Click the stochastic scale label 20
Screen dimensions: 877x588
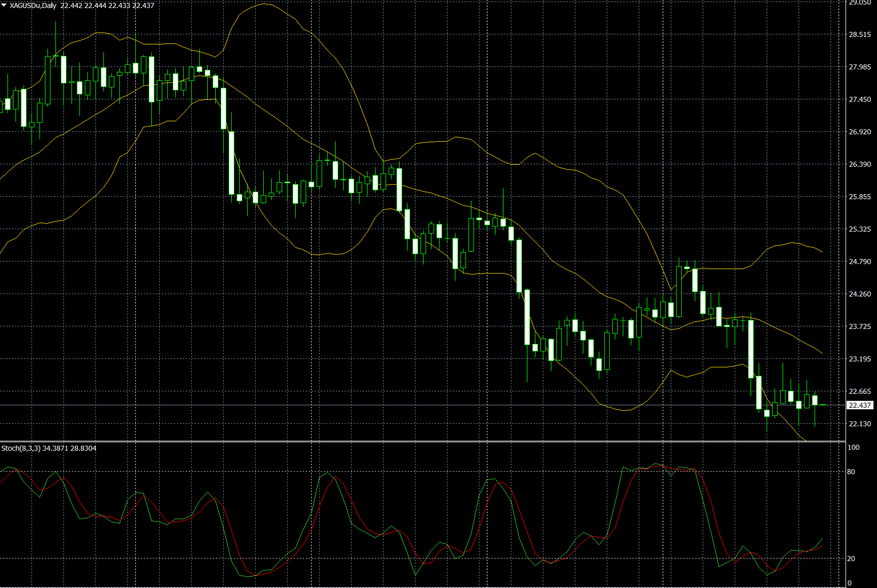(x=851, y=559)
